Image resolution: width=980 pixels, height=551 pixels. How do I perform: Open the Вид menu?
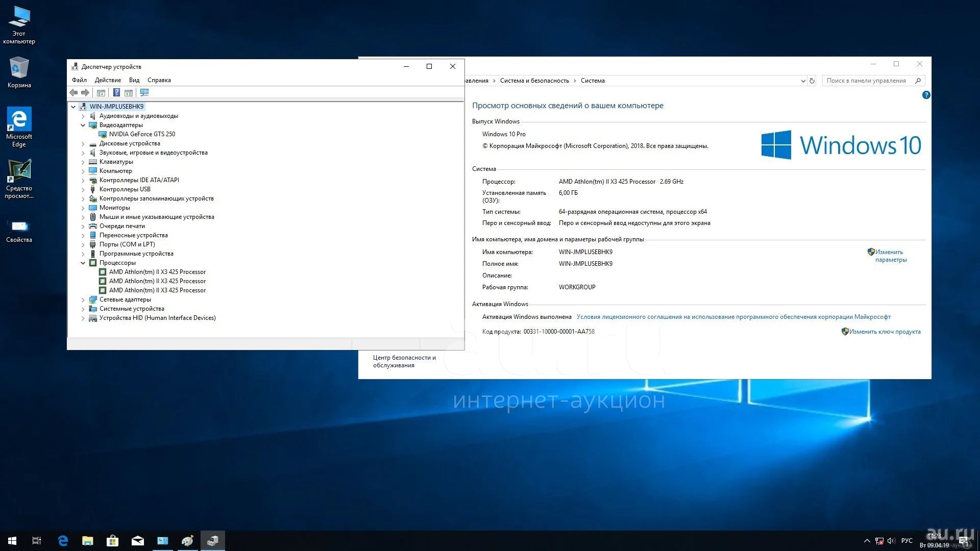(134, 80)
